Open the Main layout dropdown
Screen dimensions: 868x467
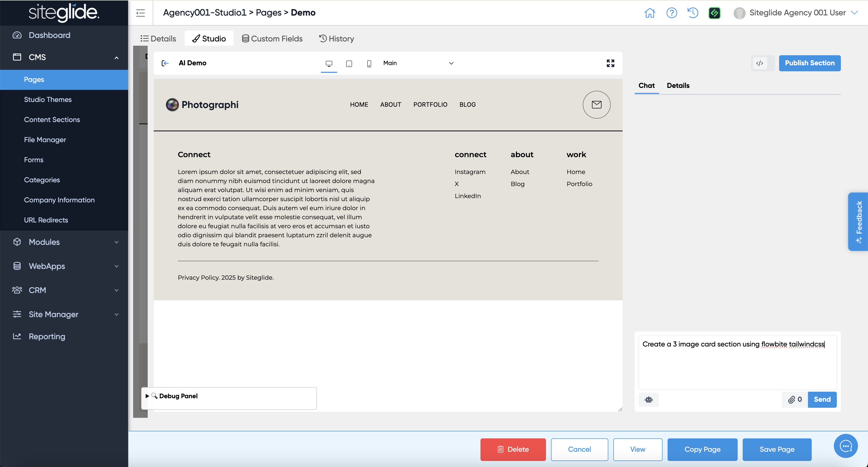(x=418, y=63)
